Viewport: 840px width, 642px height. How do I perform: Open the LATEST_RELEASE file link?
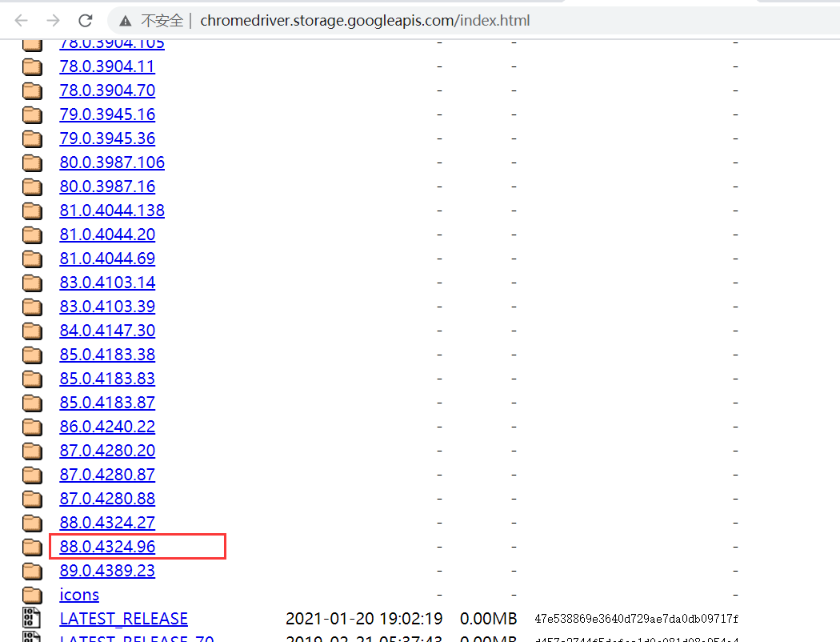click(124, 619)
